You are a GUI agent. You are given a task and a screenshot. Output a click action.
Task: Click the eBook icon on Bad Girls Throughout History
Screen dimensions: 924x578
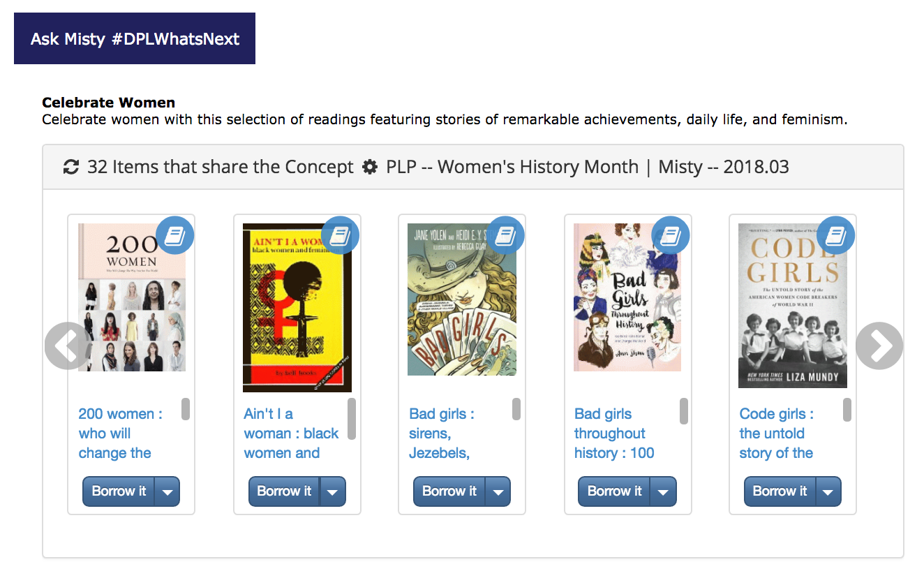(x=670, y=235)
